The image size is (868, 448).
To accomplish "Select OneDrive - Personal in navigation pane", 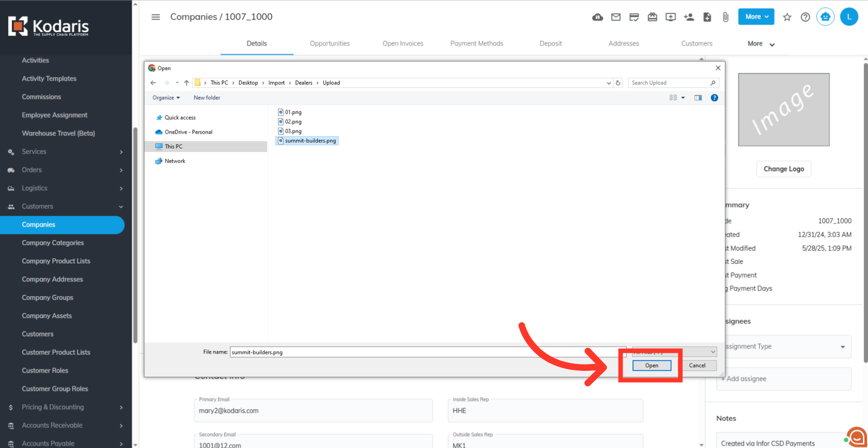I will pyautogui.click(x=184, y=132).
